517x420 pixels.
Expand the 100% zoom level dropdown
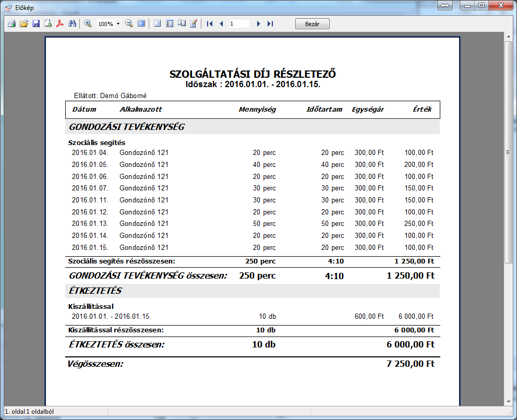[x=118, y=24]
